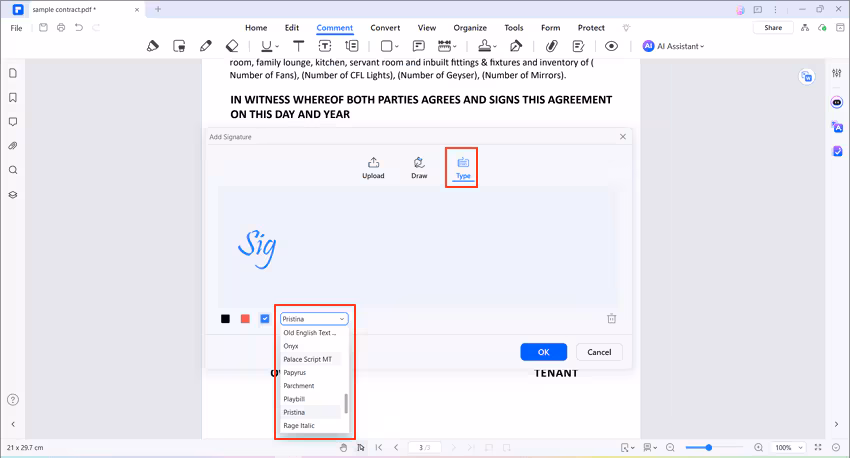Open the Layers panel in left sidebar
Viewport: 850px width, 458px height.
click(13, 195)
